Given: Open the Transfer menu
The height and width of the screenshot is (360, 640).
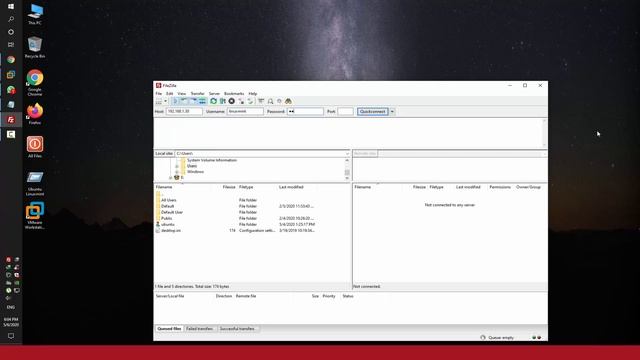Looking at the screenshot, I should tap(198, 93).
